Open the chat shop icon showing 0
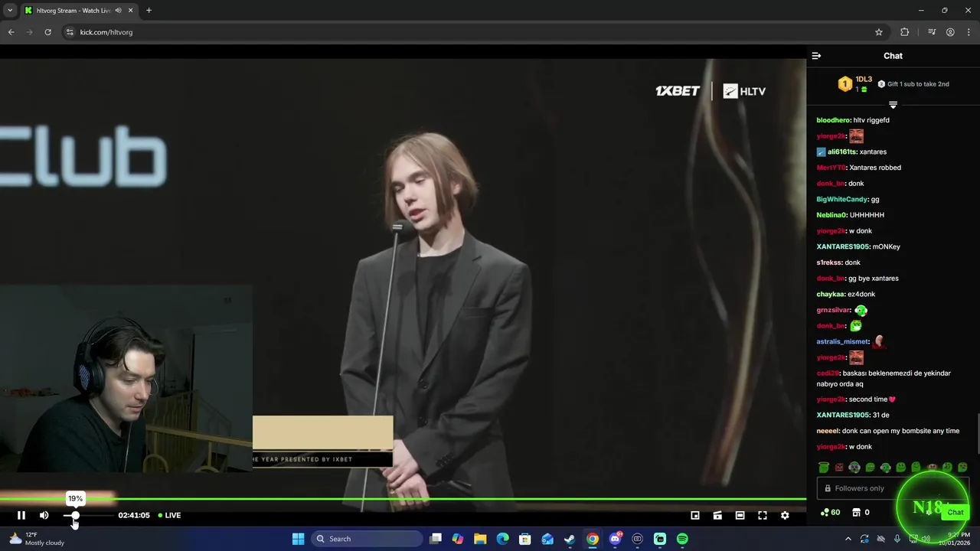980x551 pixels. (x=861, y=512)
